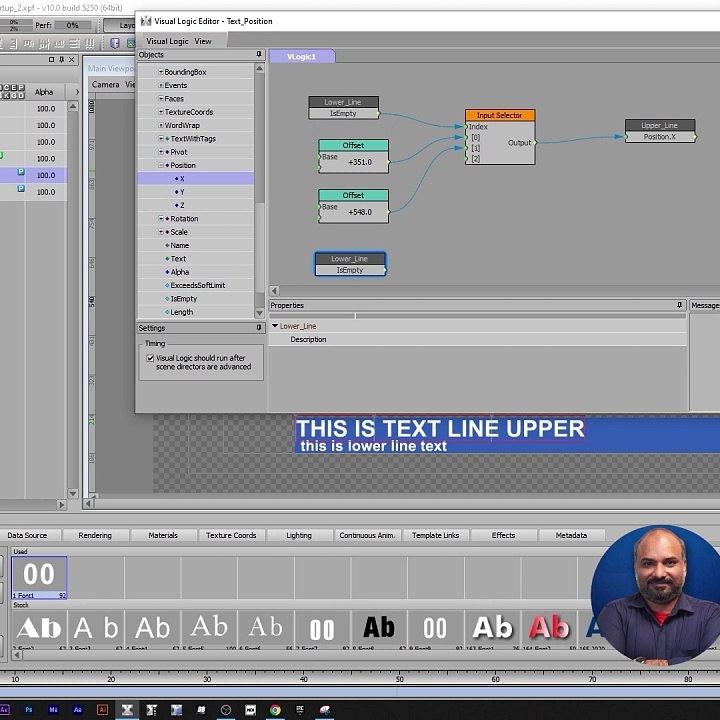Viewport: 720px width, 720px height.
Task: Select the unconnected Lower_Line IsEmpty node
Action: [350, 264]
